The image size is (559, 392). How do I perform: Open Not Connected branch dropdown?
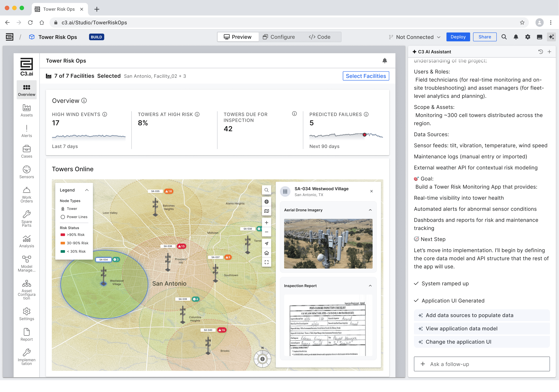(x=415, y=37)
